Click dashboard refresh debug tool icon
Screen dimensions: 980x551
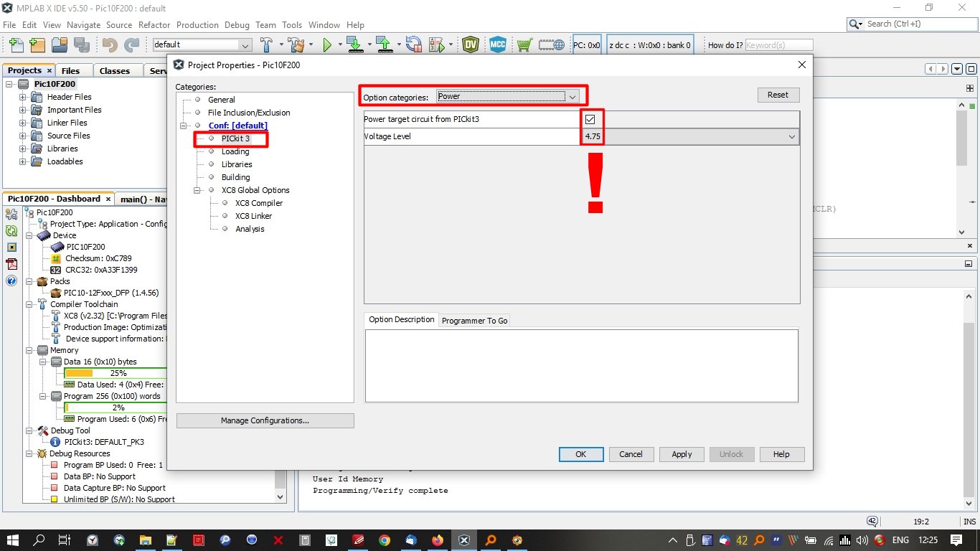(x=11, y=231)
